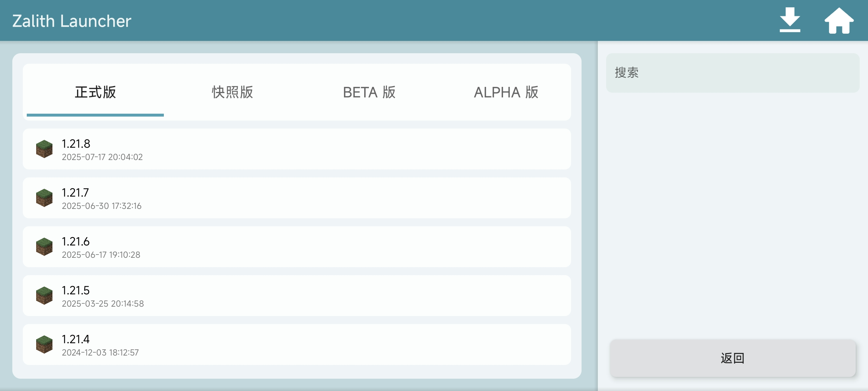868x391 pixels.
Task: Click the 2025-07-17 20:04:02 release date
Action: pos(102,157)
